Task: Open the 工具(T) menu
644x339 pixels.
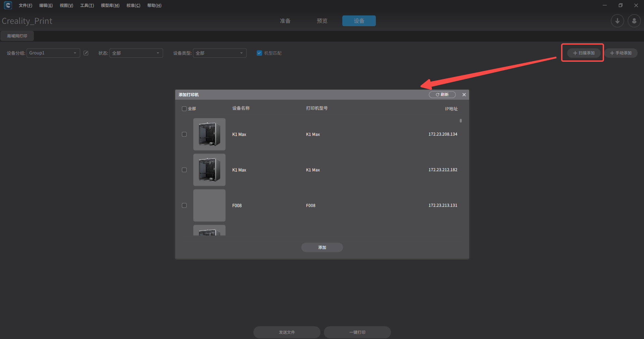Action: click(x=87, y=5)
